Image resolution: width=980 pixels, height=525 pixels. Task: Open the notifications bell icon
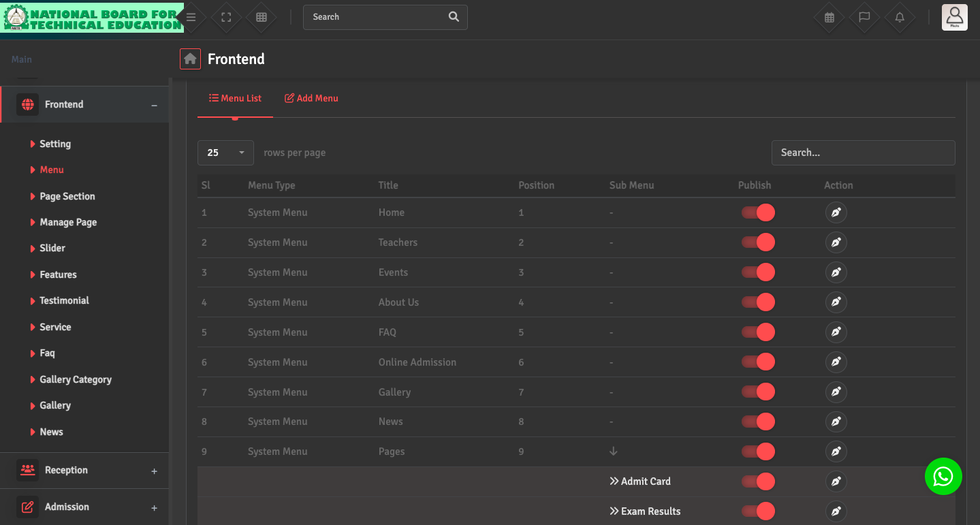pyautogui.click(x=900, y=18)
